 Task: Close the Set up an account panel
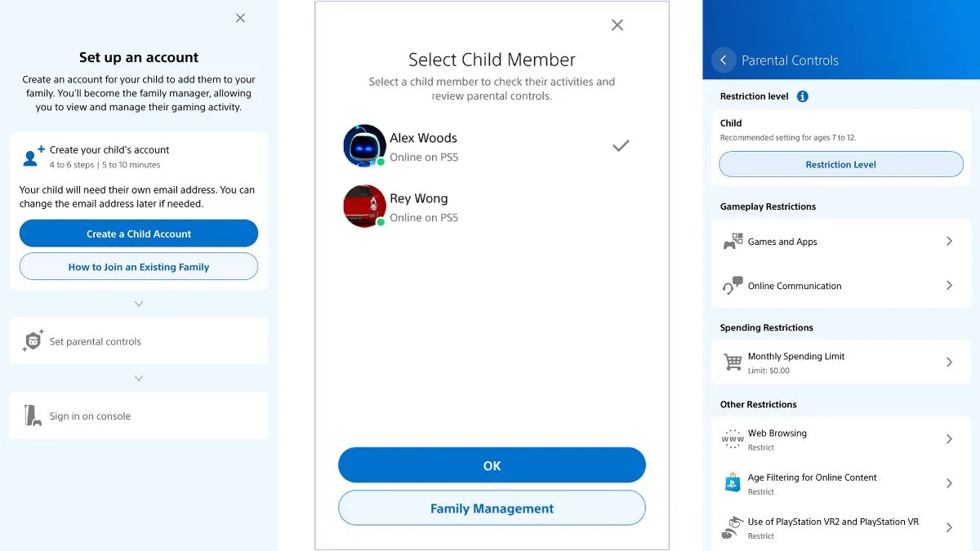click(240, 18)
